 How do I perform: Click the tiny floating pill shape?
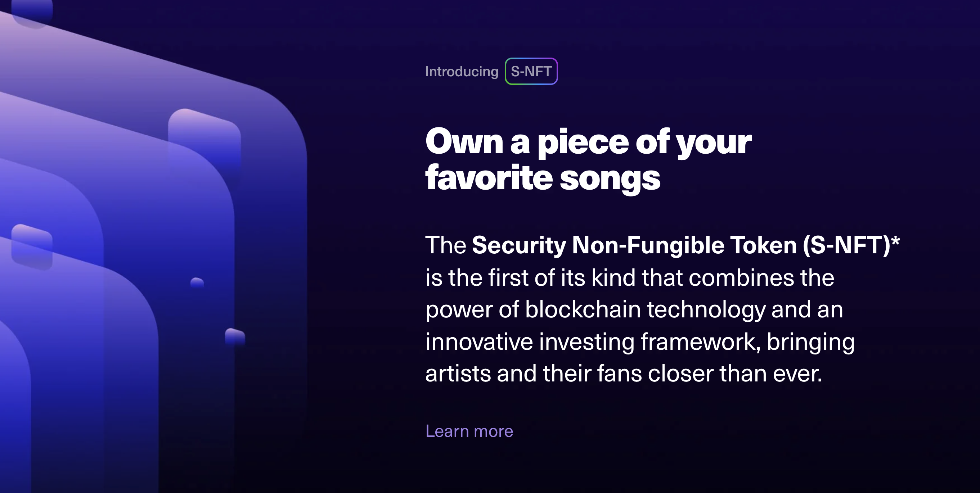pyautogui.click(x=197, y=282)
